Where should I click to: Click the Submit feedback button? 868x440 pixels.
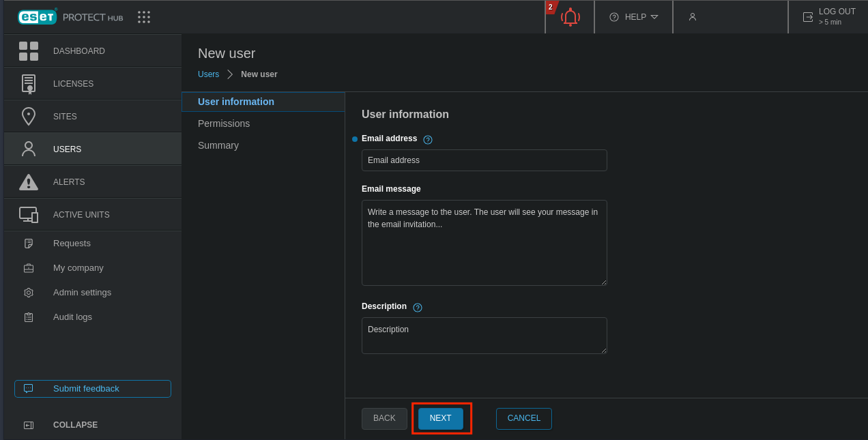pos(93,389)
